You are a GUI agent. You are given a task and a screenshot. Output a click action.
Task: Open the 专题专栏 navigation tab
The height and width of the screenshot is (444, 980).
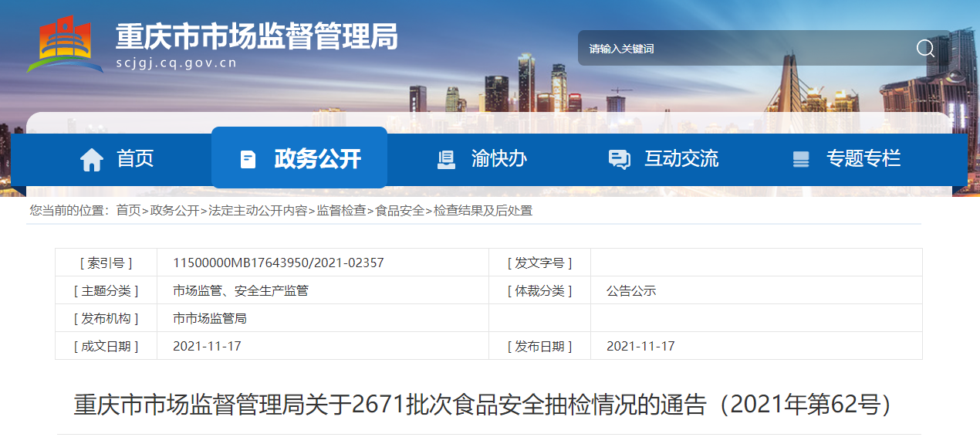pos(847,159)
